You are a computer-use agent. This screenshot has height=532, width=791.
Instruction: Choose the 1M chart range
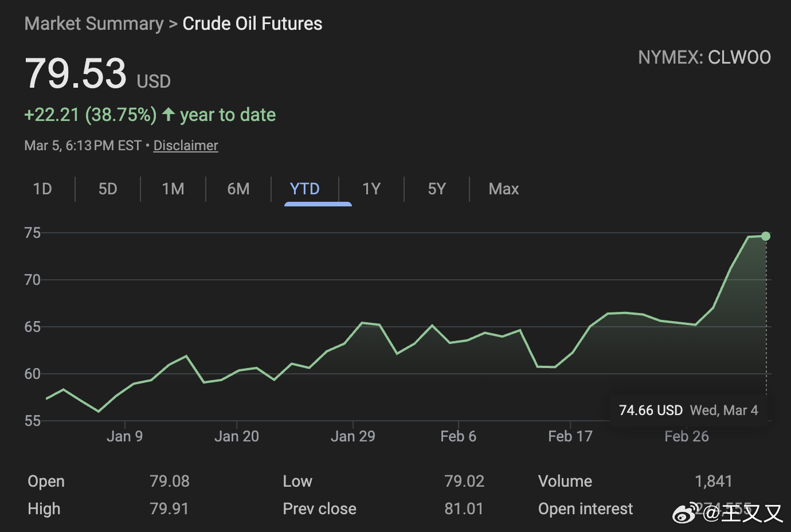click(173, 189)
